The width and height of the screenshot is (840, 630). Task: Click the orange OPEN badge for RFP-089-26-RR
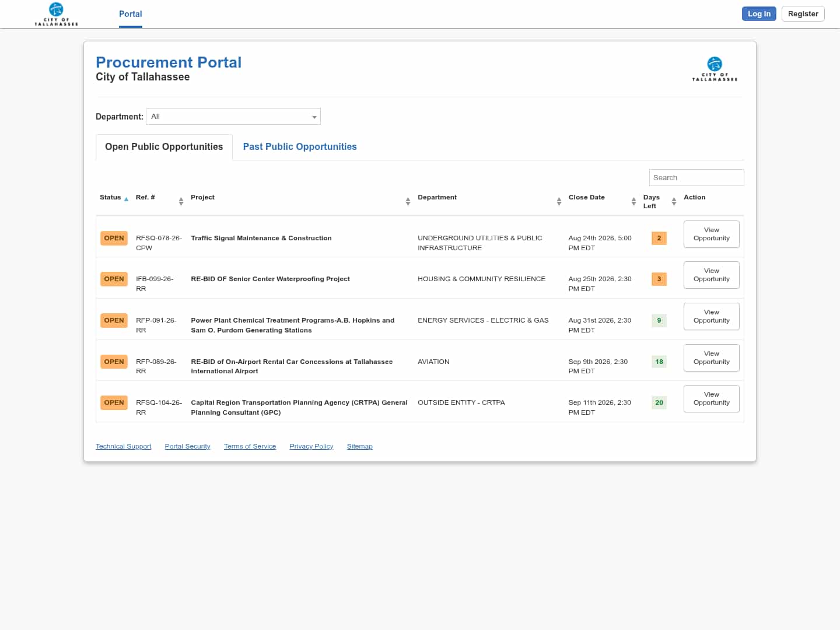pyautogui.click(x=114, y=362)
